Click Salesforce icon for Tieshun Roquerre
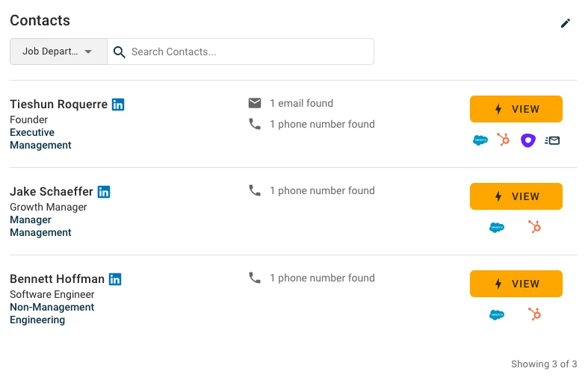Screen dimensions: 588x383 (480, 140)
